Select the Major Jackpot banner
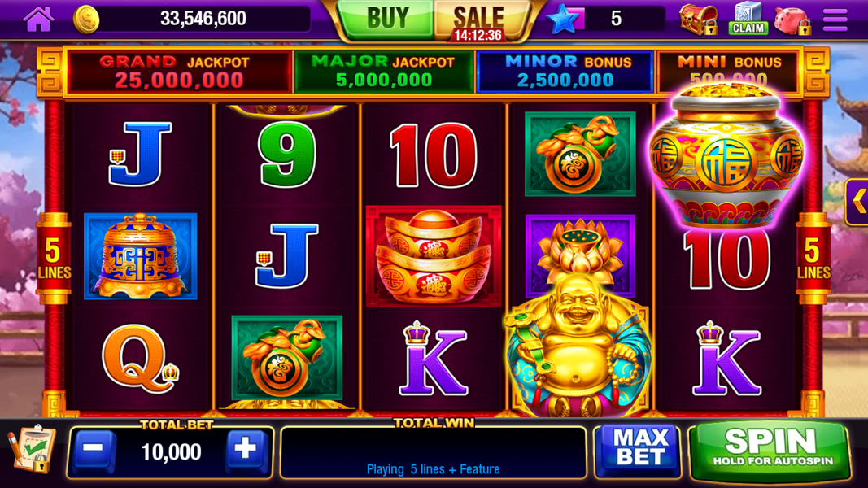Viewport: 868px width, 488px height. (x=384, y=72)
